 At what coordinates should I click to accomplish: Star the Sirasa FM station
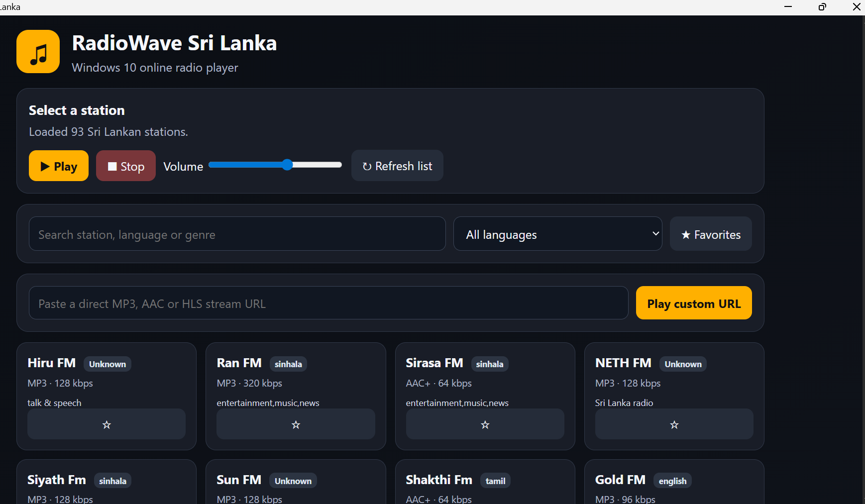tap(485, 424)
